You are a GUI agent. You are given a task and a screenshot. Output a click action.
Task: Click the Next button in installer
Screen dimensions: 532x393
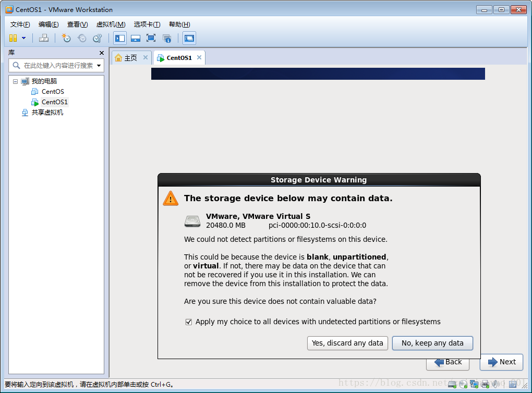(501, 362)
